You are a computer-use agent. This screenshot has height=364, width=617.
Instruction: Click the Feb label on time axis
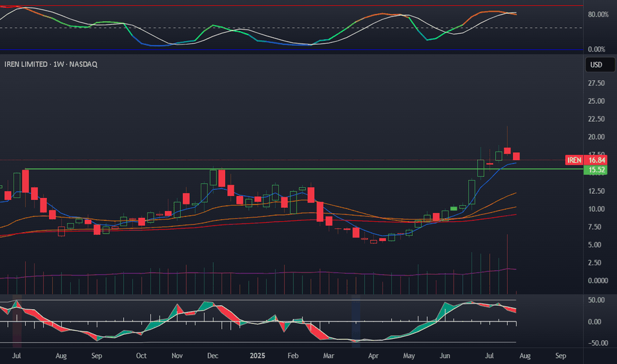[293, 356]
